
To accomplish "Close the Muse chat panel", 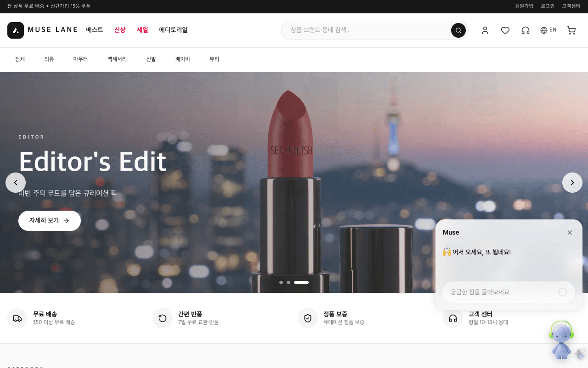I will coord(570,232).
